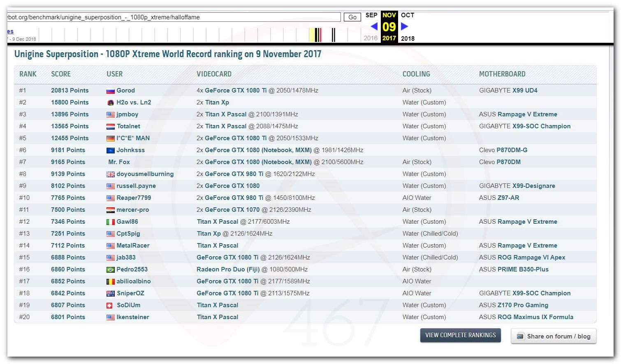
Task: Click the SCORE column header
Action: (x=61, y=74)
